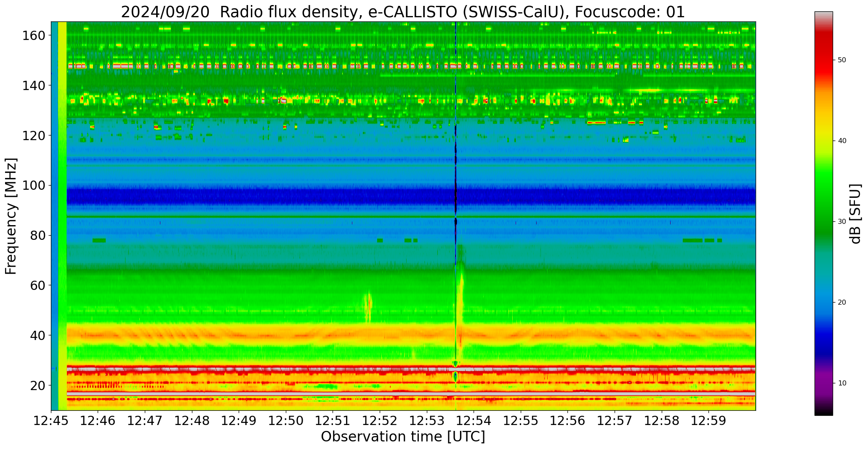Click the 100 MHz frequency tick label

34,186
